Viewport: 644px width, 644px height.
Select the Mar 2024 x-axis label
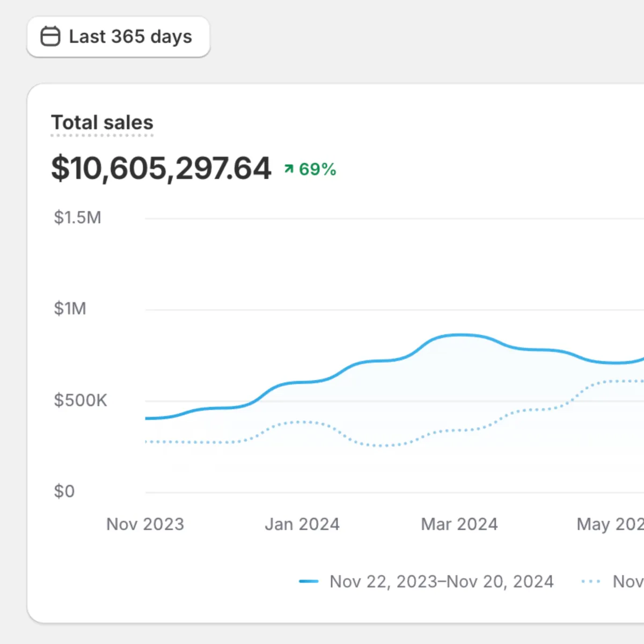pyautogui.click(x=459, y=524)
